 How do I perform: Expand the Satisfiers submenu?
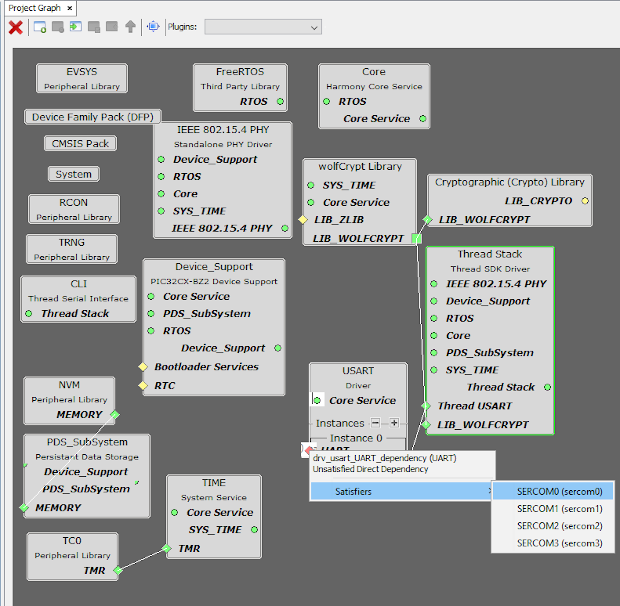(x=400, y=491)
